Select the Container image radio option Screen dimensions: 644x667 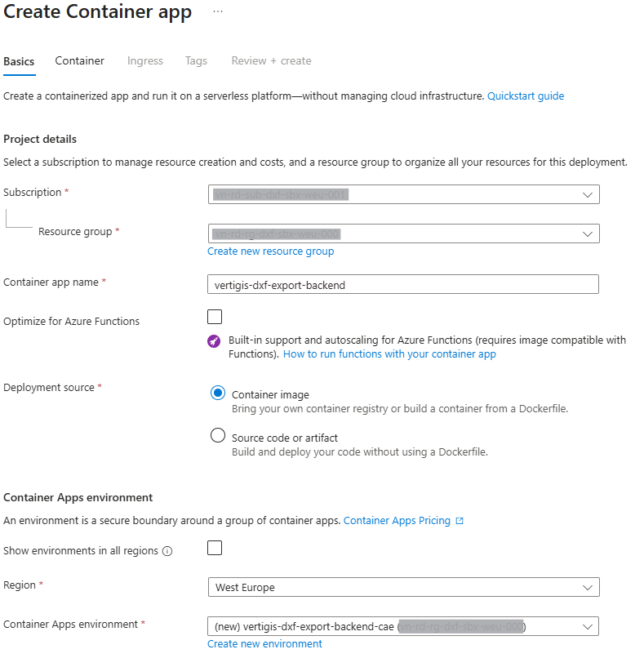[218, 394]
